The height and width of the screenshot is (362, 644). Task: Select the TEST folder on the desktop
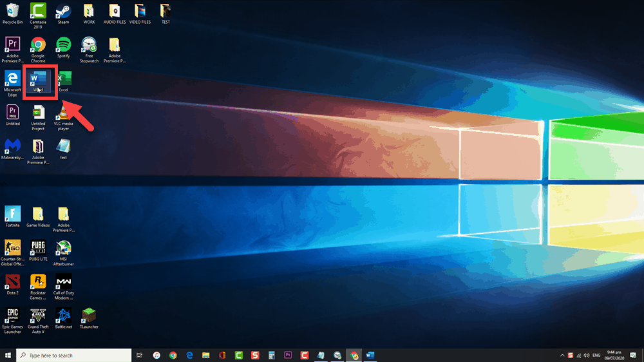(165, 14)
